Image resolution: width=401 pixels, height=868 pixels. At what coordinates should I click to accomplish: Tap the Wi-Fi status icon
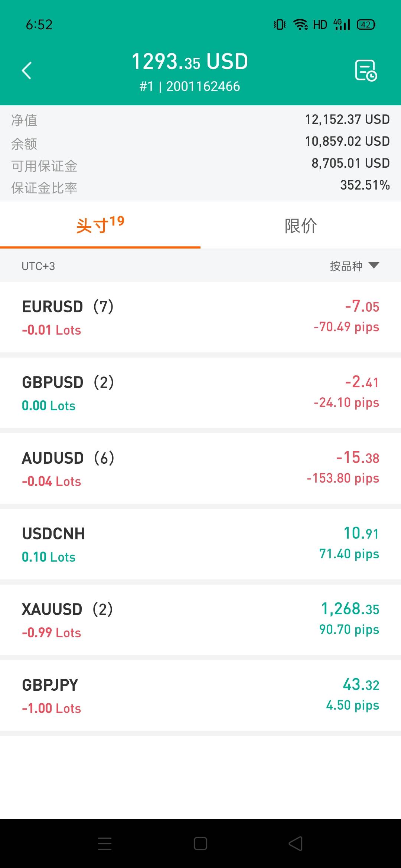click(x=300, y=24)
